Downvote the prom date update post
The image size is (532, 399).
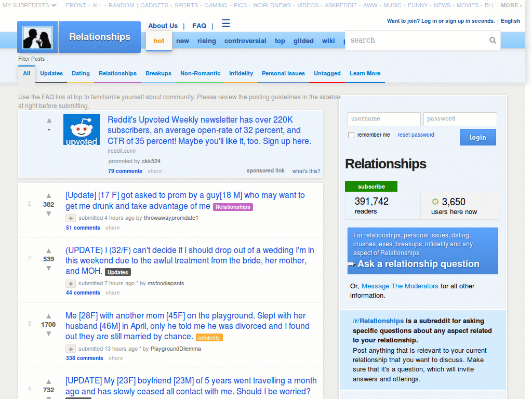pyautogui.click(x=49, y=214)
